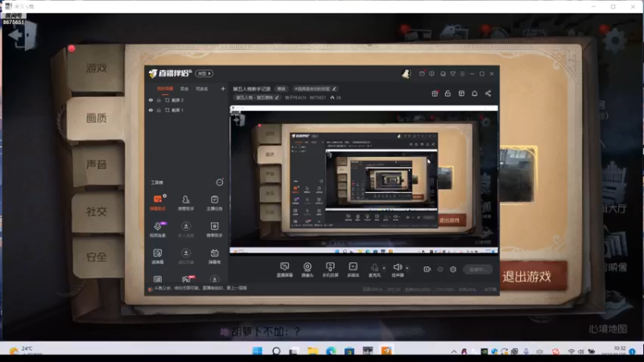Open 弹幕助手 tool in the toolbox

tap(157, 203)
